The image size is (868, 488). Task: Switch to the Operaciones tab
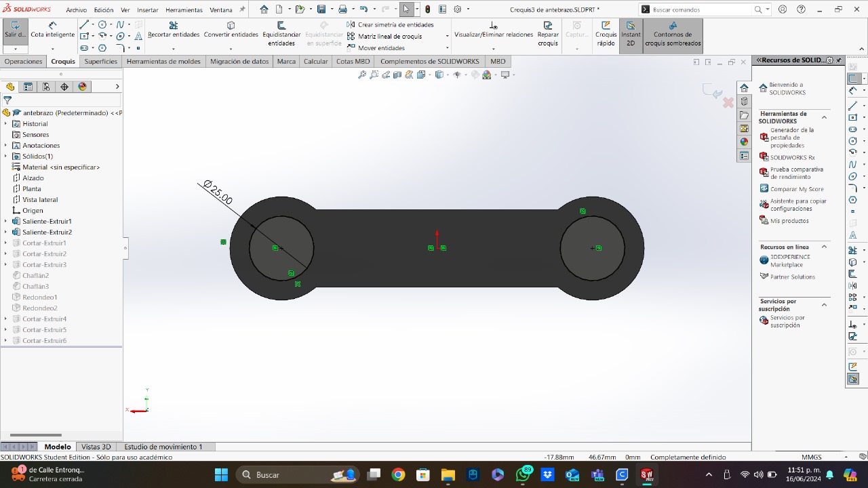coord(24,62)
